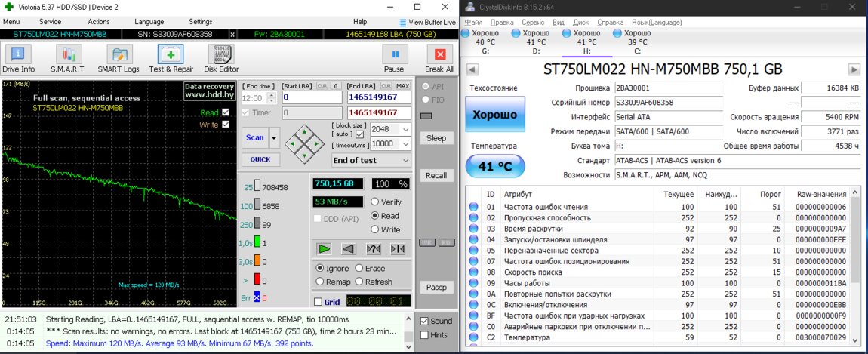
Task: Select the Remap radio option
Action: tap(320, 282)
